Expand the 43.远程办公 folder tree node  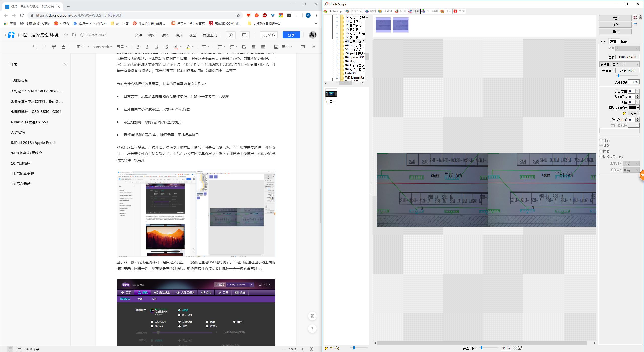[x=337, y=21]
